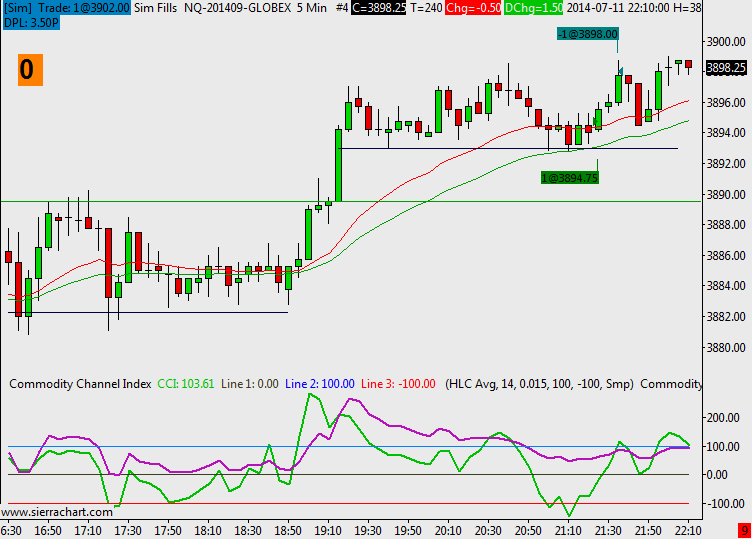Select the "1@3894.75" buy fill label
752x539 pixels.
(x=570, y=178)
